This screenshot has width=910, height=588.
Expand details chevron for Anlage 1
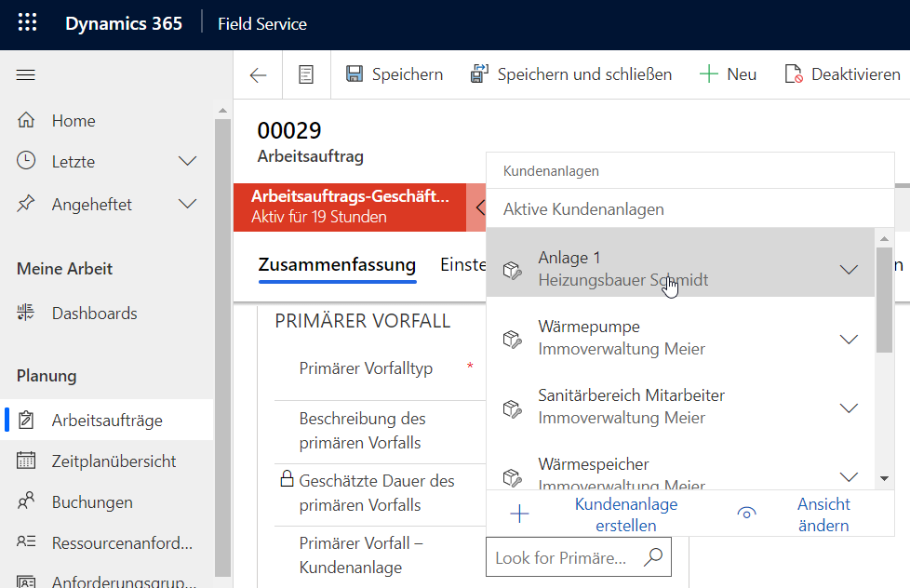849,269
